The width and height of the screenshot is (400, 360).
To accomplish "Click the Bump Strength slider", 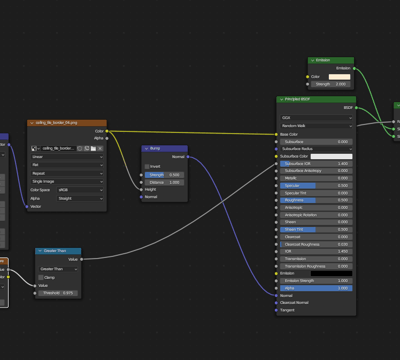I will click(164, 175).
